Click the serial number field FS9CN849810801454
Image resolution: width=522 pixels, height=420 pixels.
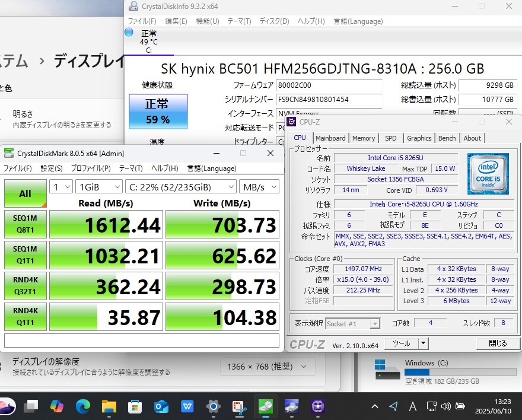329,100
